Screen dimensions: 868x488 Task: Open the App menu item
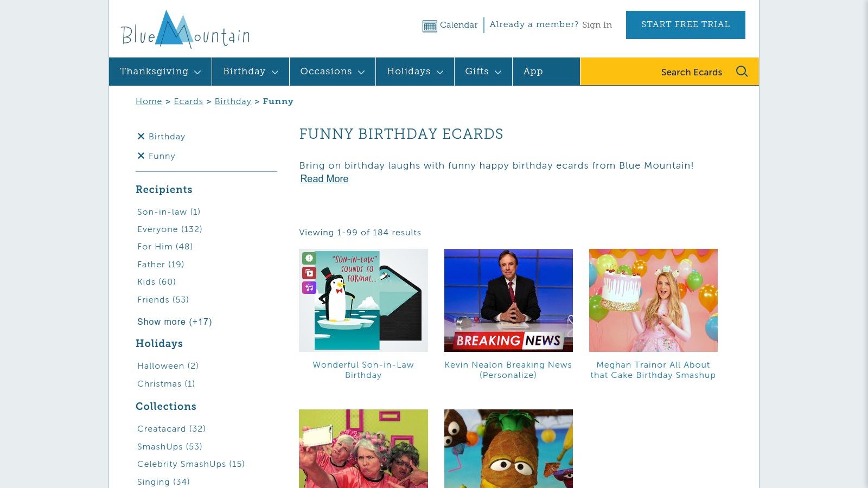click(533, 72)
